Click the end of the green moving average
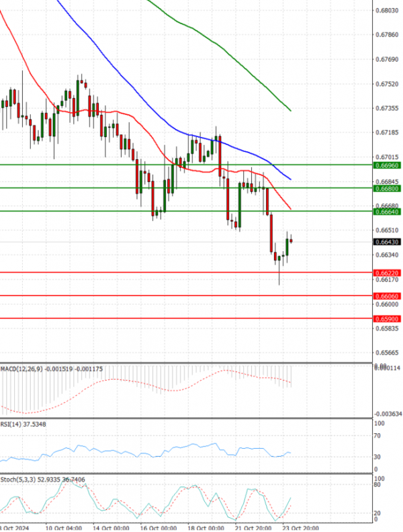 [290, 110]
